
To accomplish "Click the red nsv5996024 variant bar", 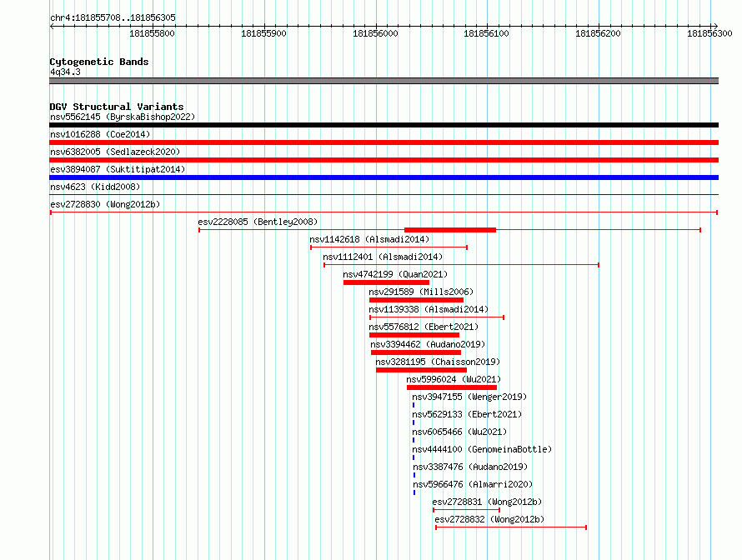I will click(451, 387).
